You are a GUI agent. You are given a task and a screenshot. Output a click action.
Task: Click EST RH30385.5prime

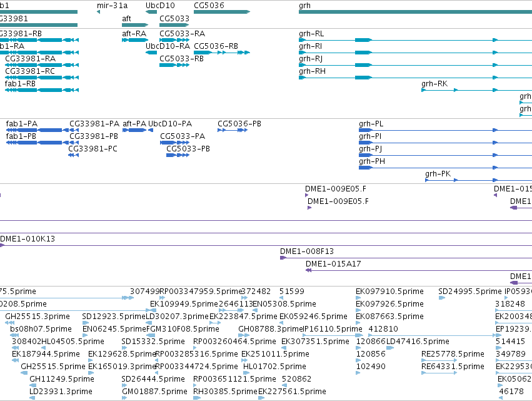(225, 392)
